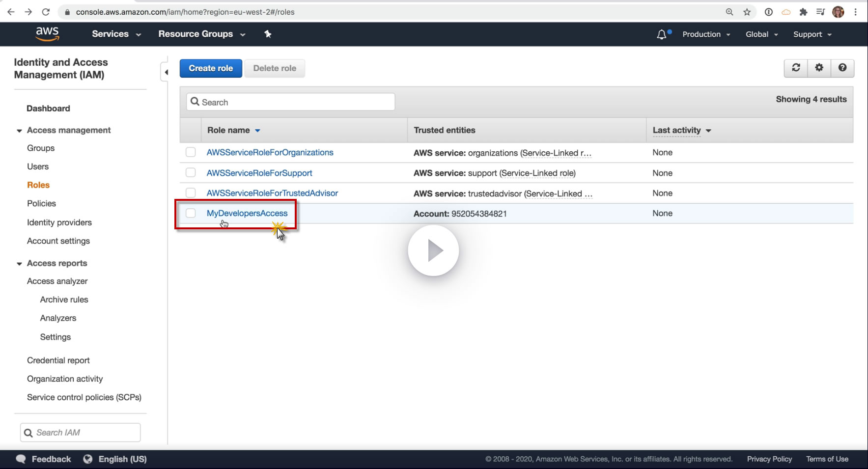Open Access analyzer page
Screen dimensions: 868x469
coord(57,281)
